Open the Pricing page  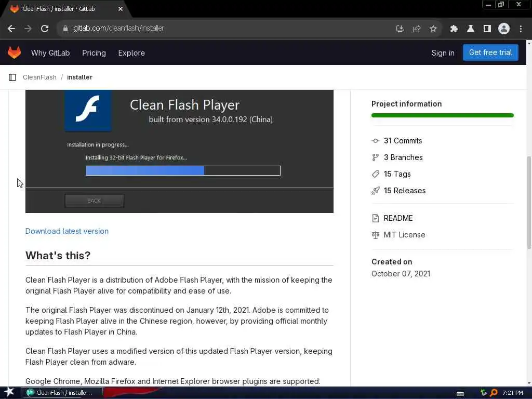coord(94,53)
